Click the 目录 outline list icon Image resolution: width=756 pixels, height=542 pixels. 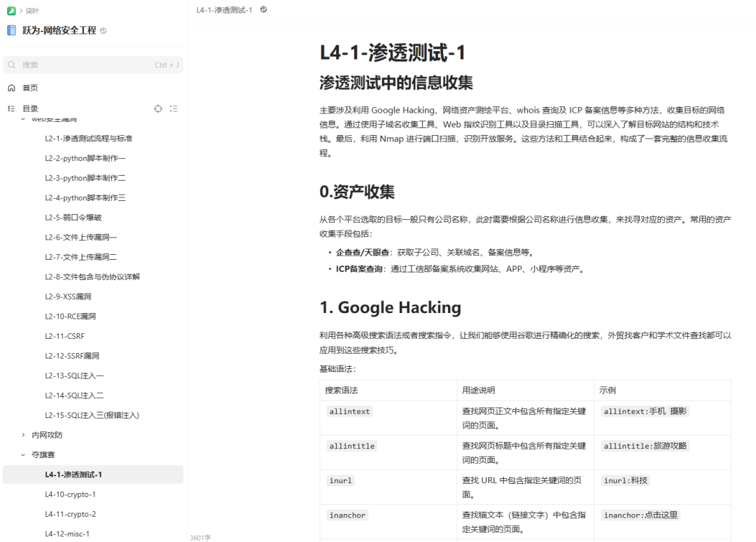12,109
